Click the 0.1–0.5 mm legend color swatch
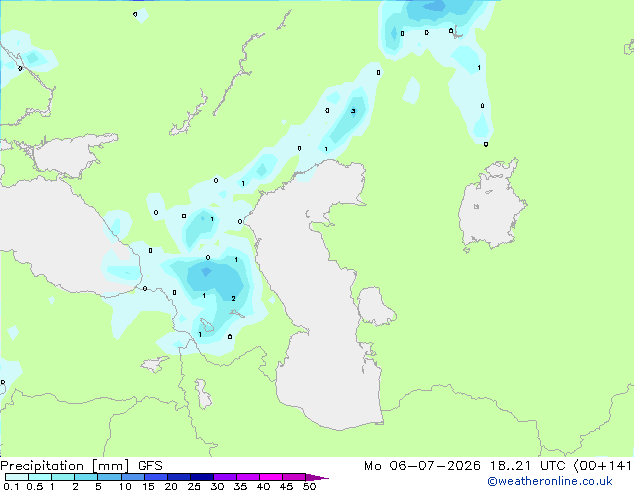634x490 pixels. point(17,477)
